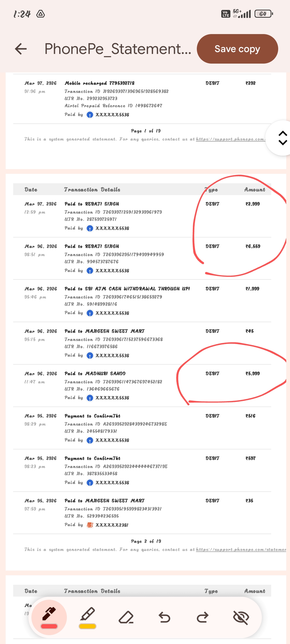Viewport: 290px width, 644px height.
Task: Open the support link in Page 2 footer
Action: point(241,550)
